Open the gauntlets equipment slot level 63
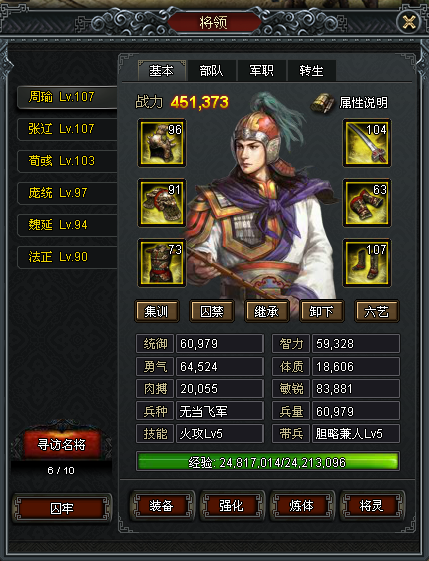 pyautogui.click(x=367, y=203)
